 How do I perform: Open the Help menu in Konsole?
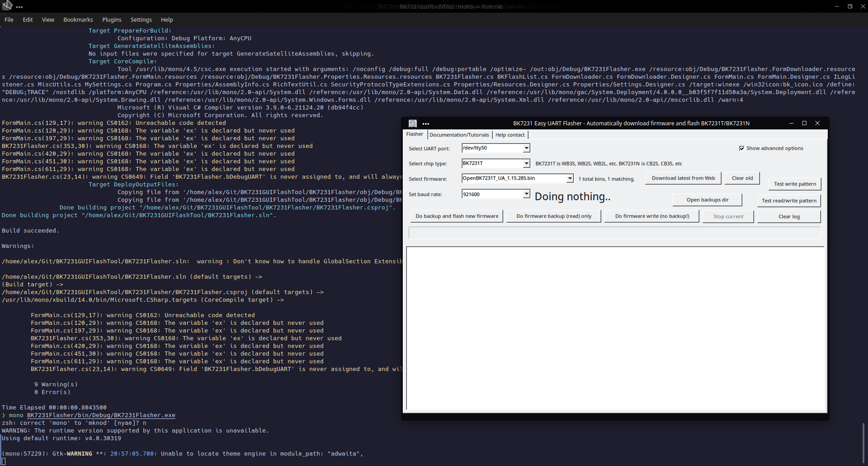pyautogui.click(x=167, y=19)
